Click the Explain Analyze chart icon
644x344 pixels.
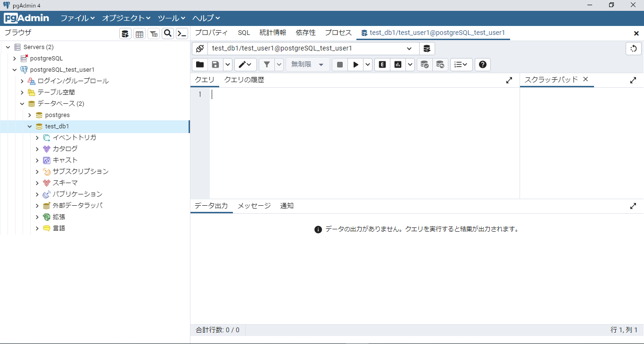(x=398, y=65)
